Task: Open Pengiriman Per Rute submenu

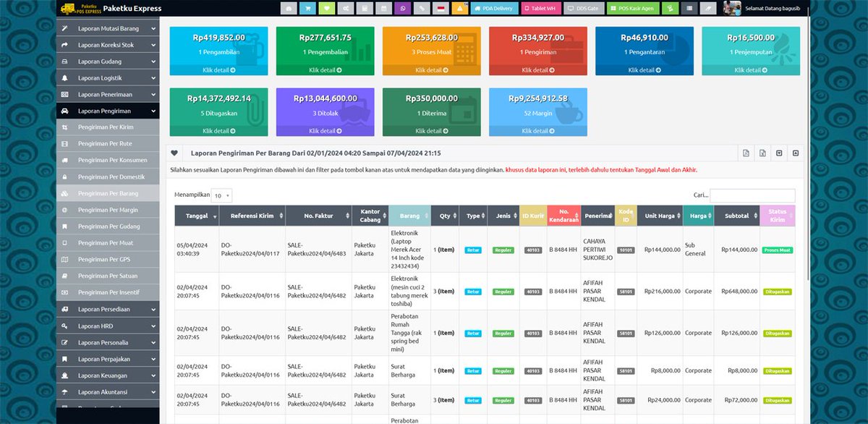Action: 108,144
